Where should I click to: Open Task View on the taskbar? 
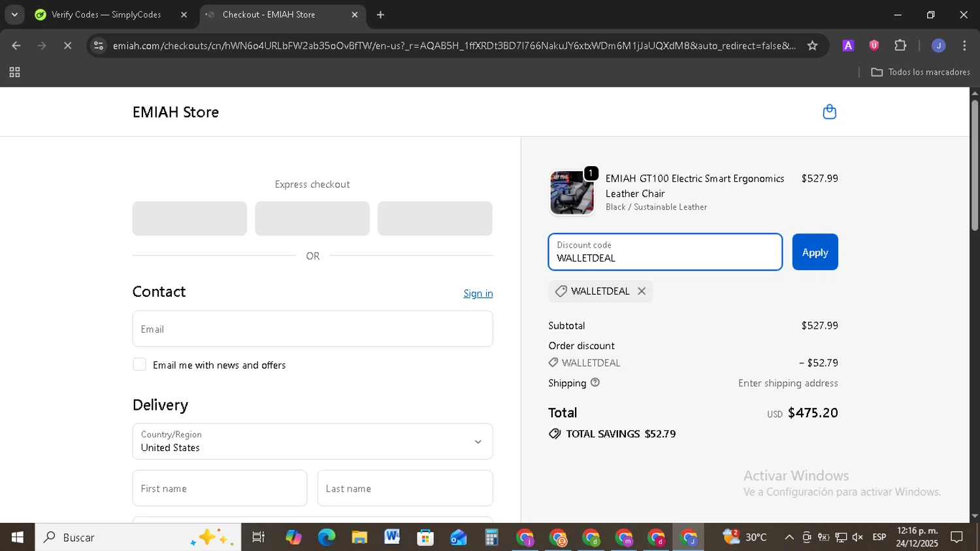[259, 537]
